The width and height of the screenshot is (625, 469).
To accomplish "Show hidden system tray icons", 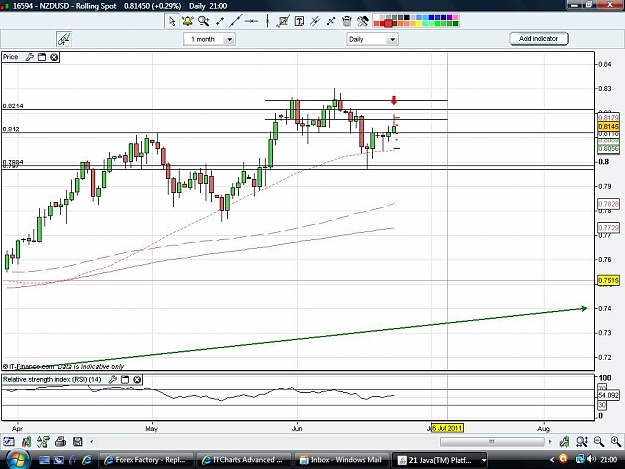I will [552, 460].
